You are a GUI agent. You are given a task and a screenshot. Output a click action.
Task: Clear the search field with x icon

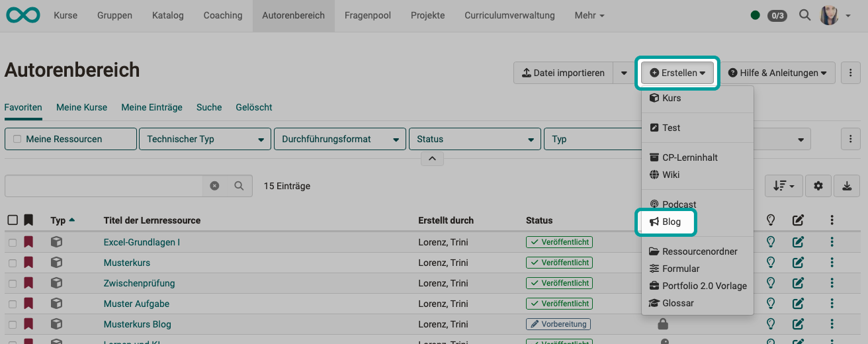click(x=214, y=186)
